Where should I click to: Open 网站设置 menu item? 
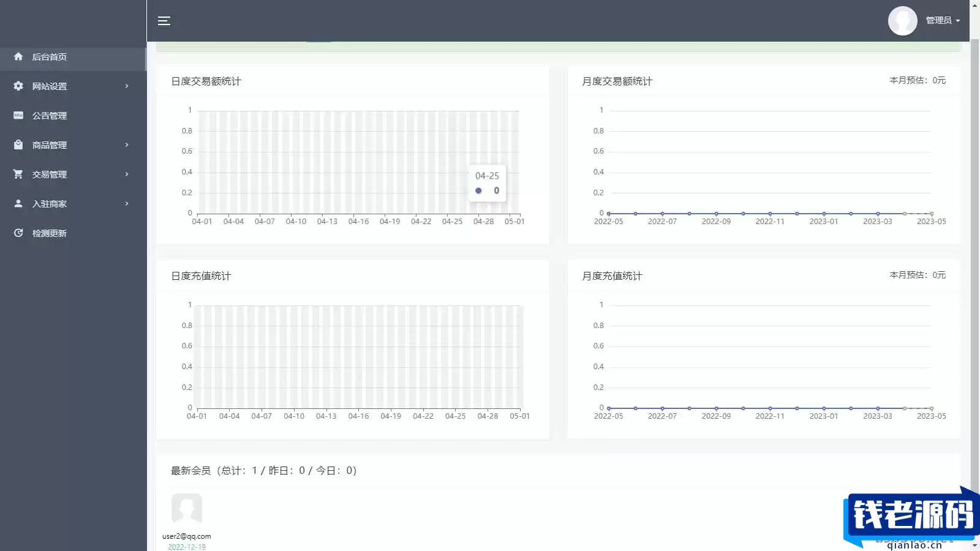click(x=73, y=86)
